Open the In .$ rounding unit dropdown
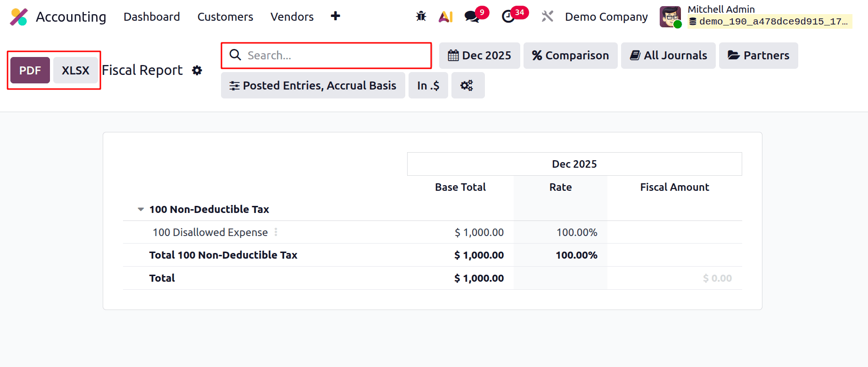Image resolution: width=868 pixels, height=367 pixels. pos(428,85)
